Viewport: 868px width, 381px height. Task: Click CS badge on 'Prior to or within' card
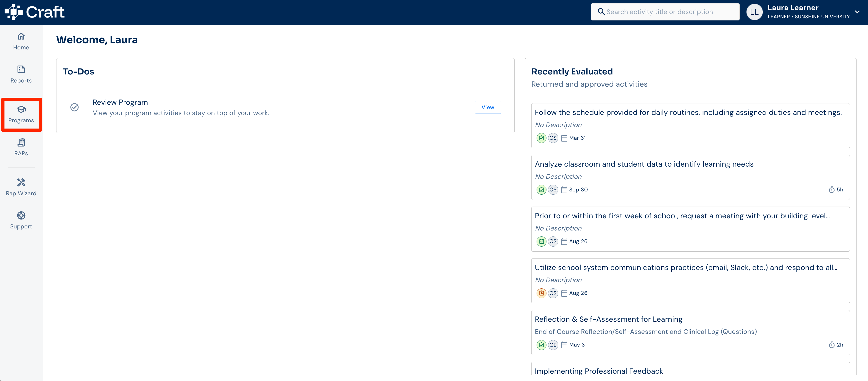tap(553, 241)
